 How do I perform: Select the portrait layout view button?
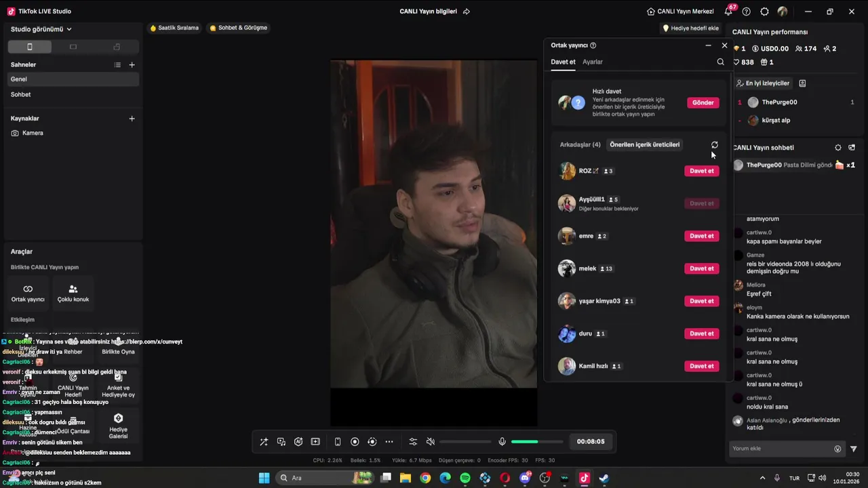pyautogui.click(x=29, y=47)
